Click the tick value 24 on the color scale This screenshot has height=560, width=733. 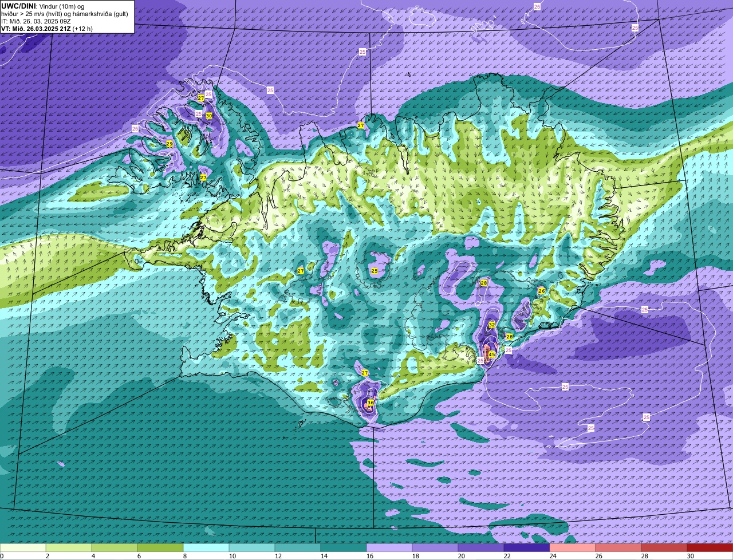click(553, 556)
